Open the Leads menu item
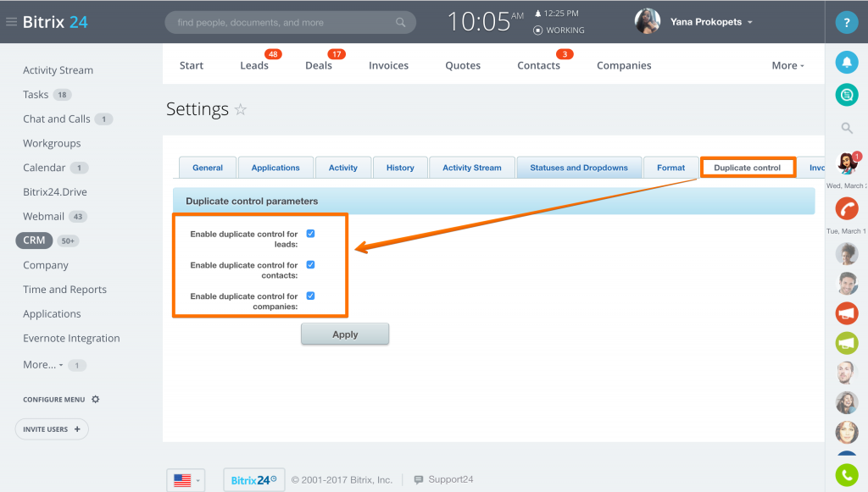This screenshot has height=492, width=868. click(254, 65)
